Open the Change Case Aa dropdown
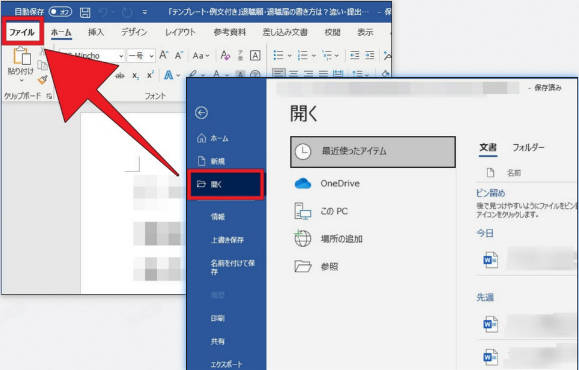 [x=201, y=56]
